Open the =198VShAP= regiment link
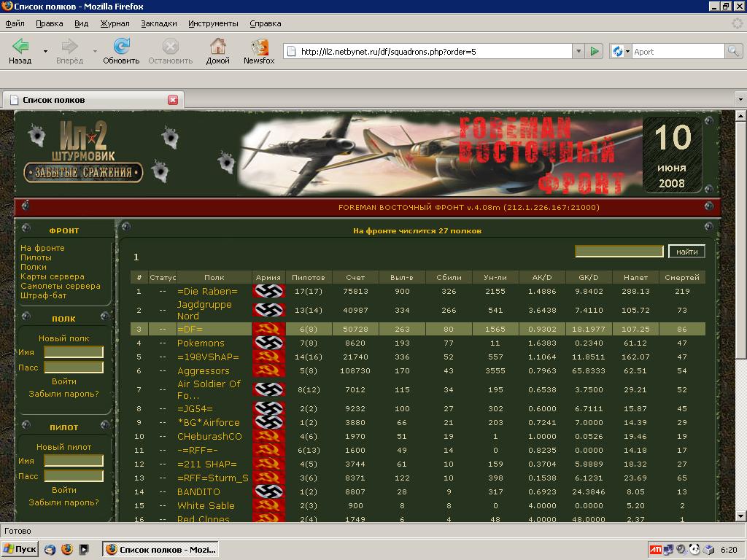Screen dimensions: 747x560 (208, 357)
